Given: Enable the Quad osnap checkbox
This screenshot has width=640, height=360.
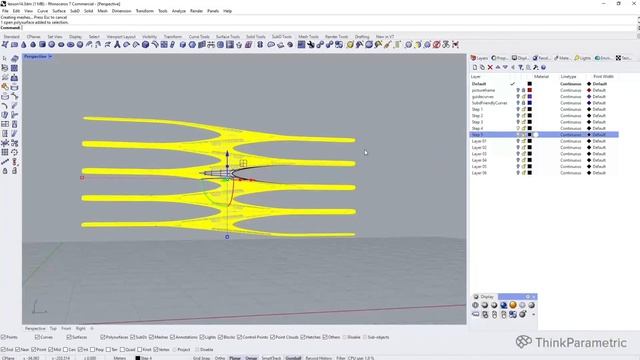Looking at the screenshot, I should (122, 349).
